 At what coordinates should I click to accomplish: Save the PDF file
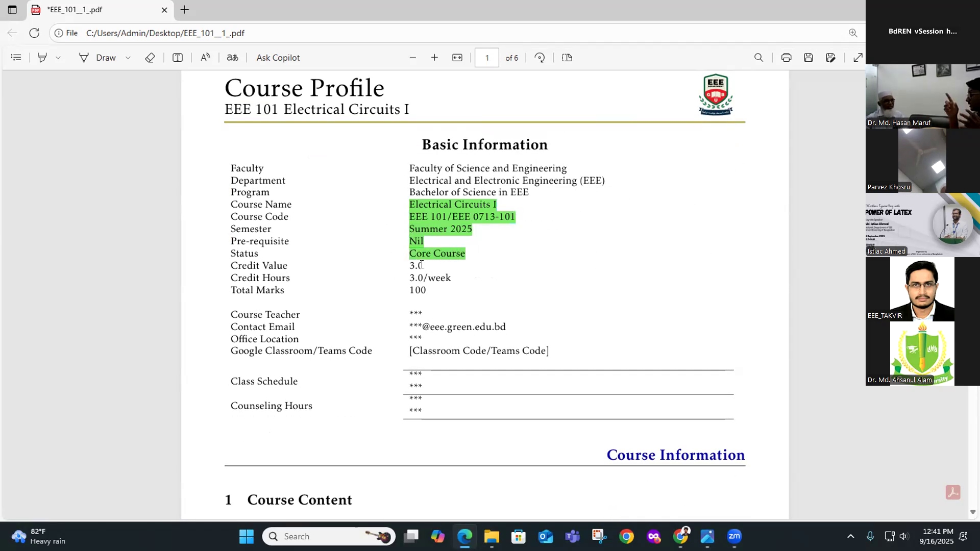point(808,58)
